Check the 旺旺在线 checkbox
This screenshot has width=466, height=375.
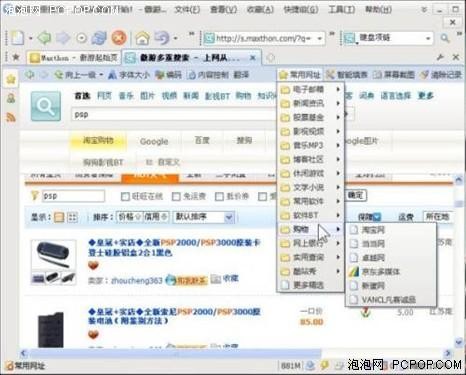125,196
